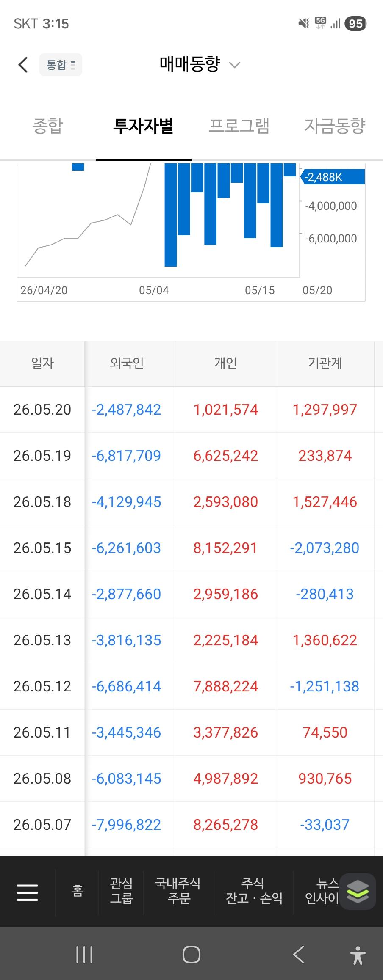
Task: Open 주식 잔고·손익 in the bottom bar
Action: 254,890
